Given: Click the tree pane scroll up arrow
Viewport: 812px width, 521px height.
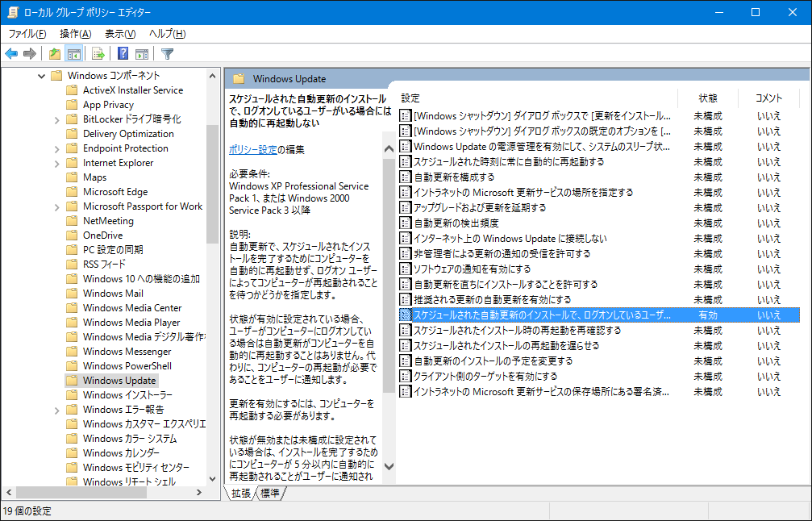Looking at the screenshot, I should coord(212,76).
